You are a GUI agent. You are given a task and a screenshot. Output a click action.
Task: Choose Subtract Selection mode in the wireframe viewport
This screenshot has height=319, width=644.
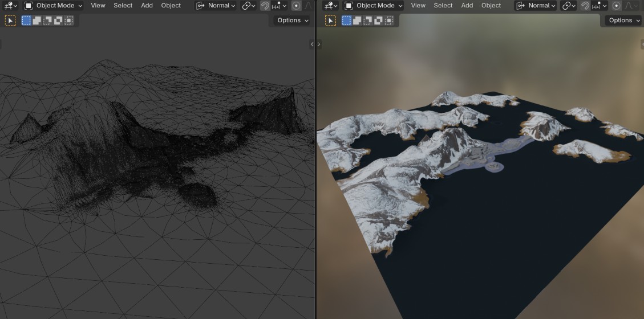point(48,21)
